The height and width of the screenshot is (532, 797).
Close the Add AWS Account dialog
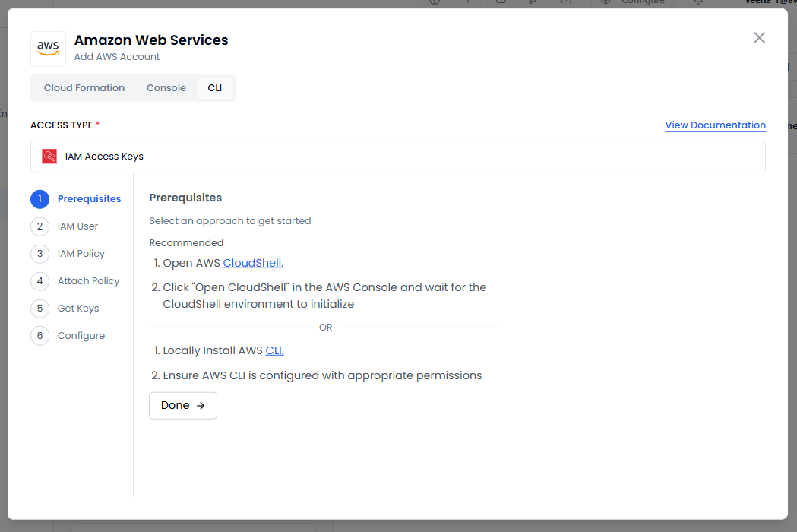[x=758, y=38]
